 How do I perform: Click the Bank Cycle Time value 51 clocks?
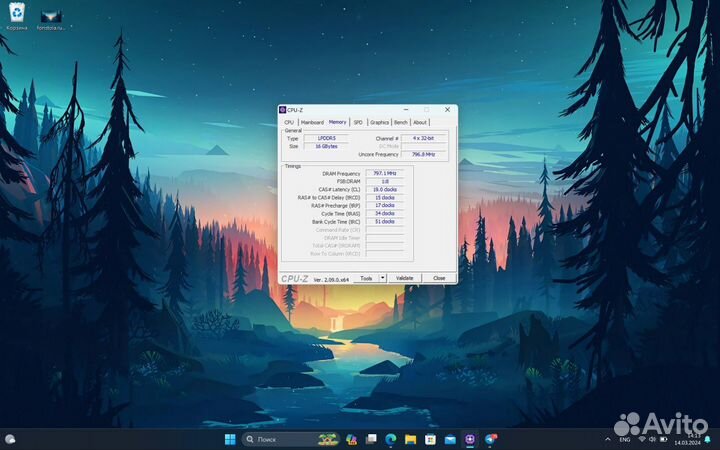pos(385,221)
